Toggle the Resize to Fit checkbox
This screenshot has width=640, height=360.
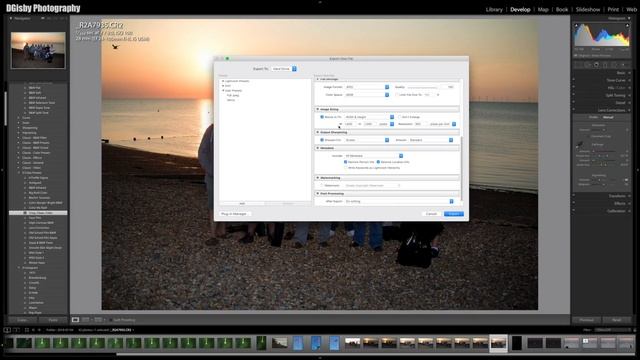click(x=322, y=117)
